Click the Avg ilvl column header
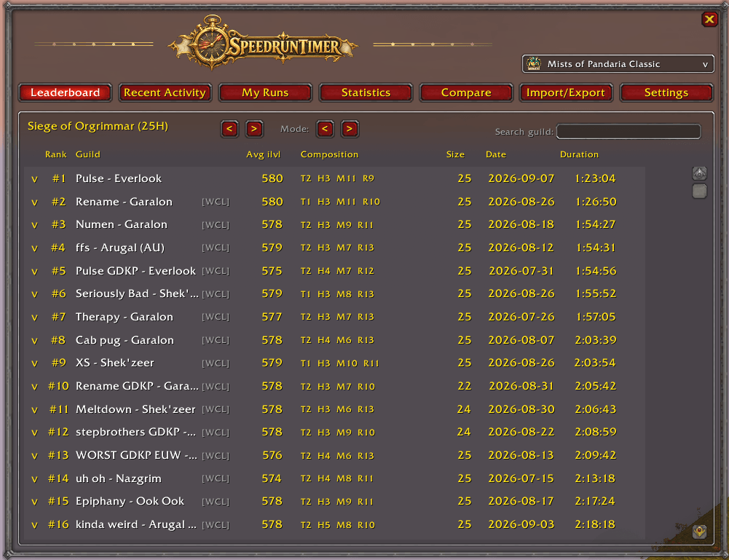This screenshot has height=560, width=729. coord(263,154)
